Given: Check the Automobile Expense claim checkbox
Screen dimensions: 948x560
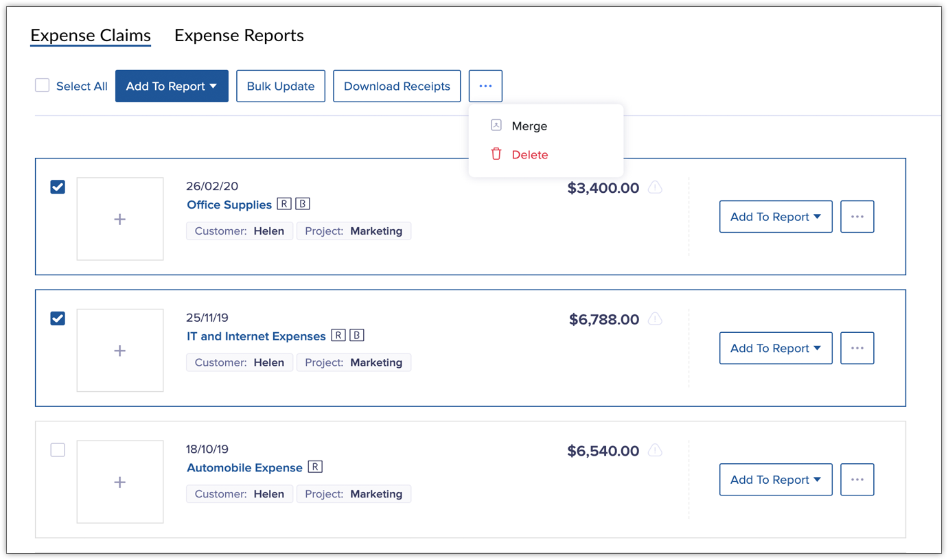Looking at the screenshot, I should (58, 450).
